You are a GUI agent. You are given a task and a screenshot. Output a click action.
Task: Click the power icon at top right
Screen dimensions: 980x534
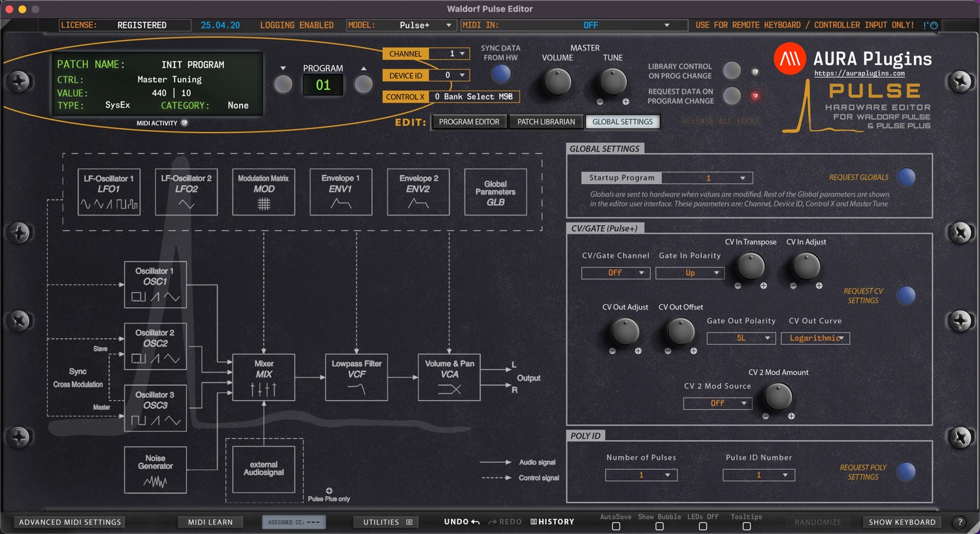pos(934,25)
